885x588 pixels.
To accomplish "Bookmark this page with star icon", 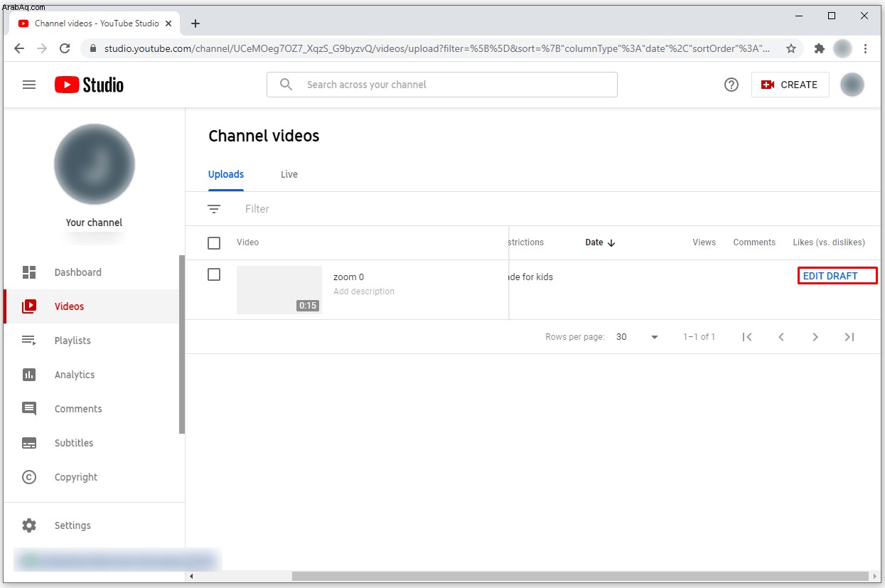I will [x=791, y=48].
